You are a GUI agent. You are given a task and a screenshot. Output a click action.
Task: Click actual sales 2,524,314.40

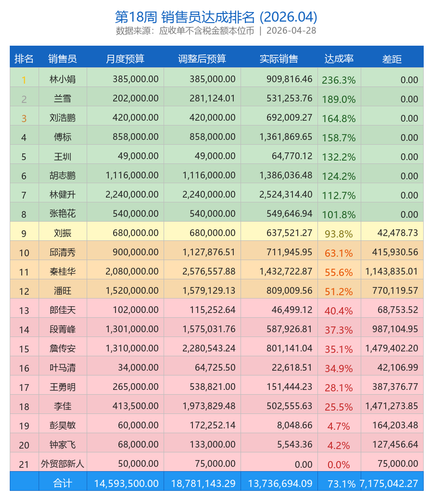point(286,194)
